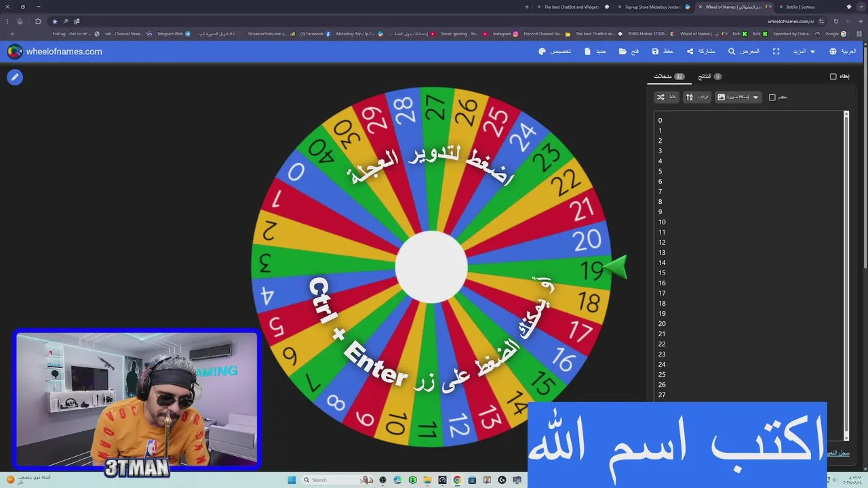The width and height of the screenshot is (868, 488).
Task: Click the browser address bar URL
Action: 791,21
